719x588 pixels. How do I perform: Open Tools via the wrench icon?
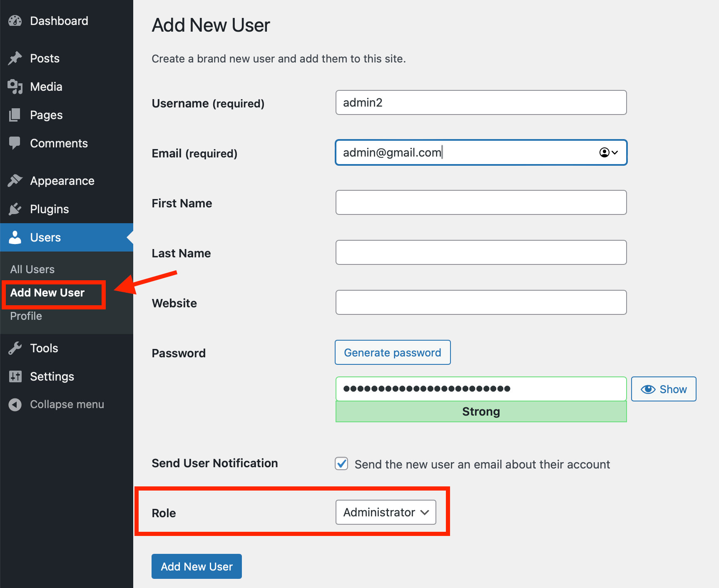[15, 348]
